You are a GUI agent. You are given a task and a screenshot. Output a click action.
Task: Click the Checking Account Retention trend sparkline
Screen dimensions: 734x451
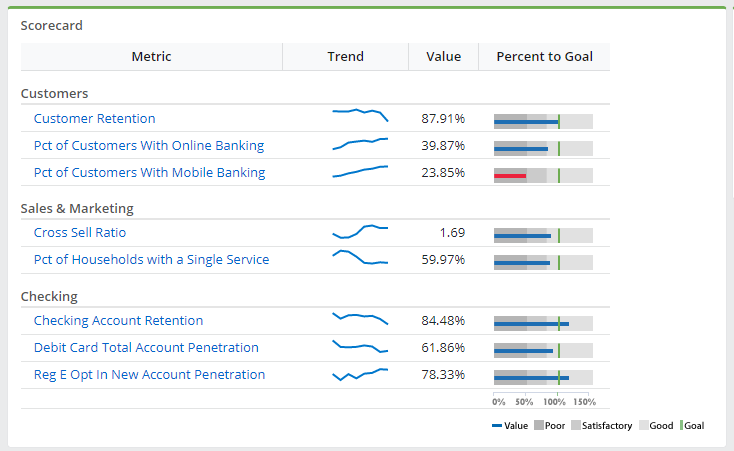360,318
